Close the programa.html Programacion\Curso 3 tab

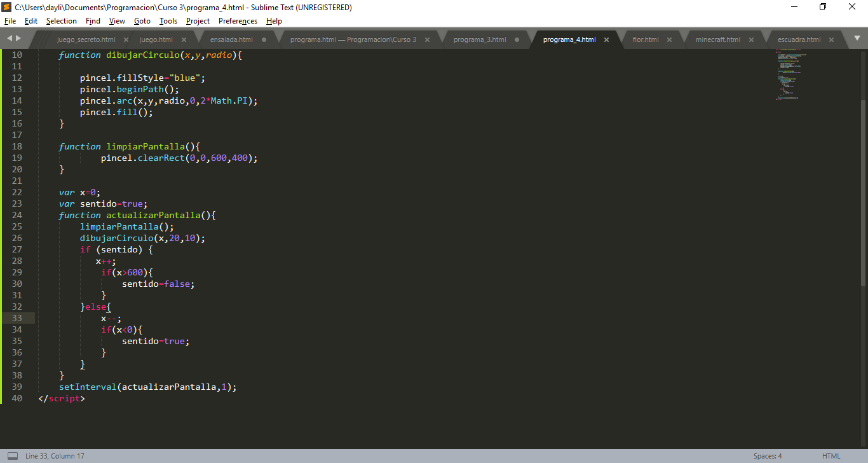[427, 39]
